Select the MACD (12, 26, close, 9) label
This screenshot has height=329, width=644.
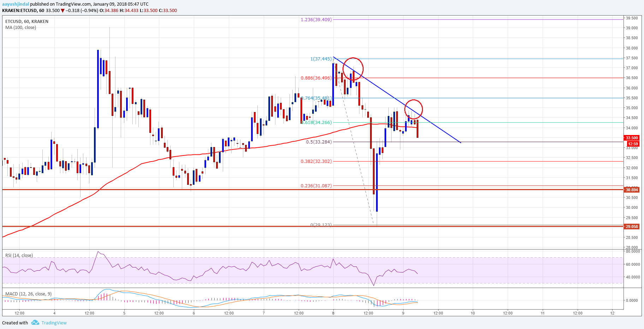pos(28,294)
